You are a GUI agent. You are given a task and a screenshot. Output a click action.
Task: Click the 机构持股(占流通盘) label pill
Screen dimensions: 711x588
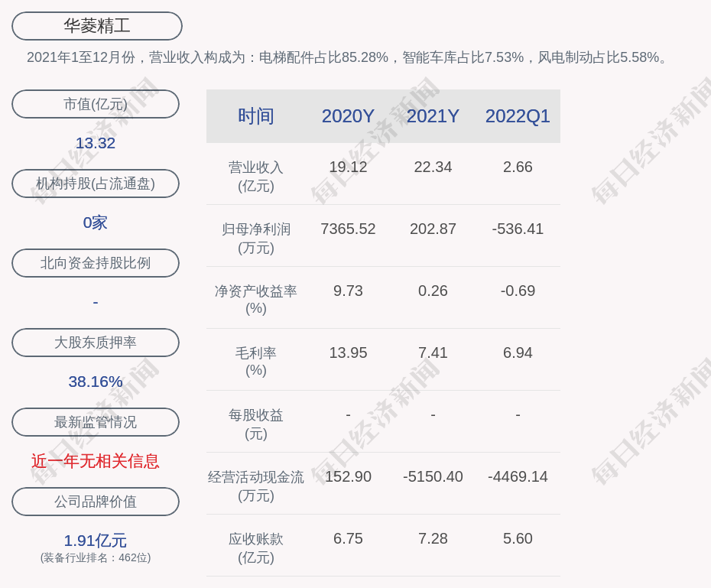click(96, 184)
